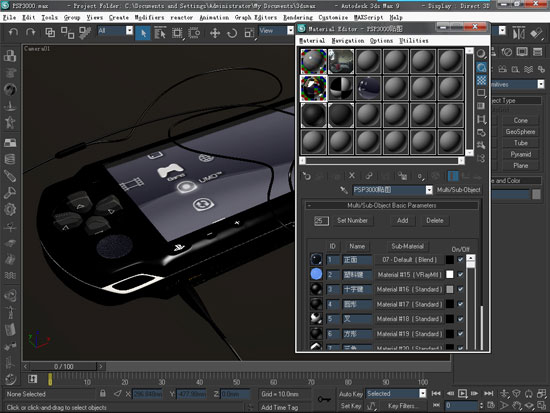550x413 pixels.
Task: Click the Set Keys key icon
Action: click(x=324, y=399)
